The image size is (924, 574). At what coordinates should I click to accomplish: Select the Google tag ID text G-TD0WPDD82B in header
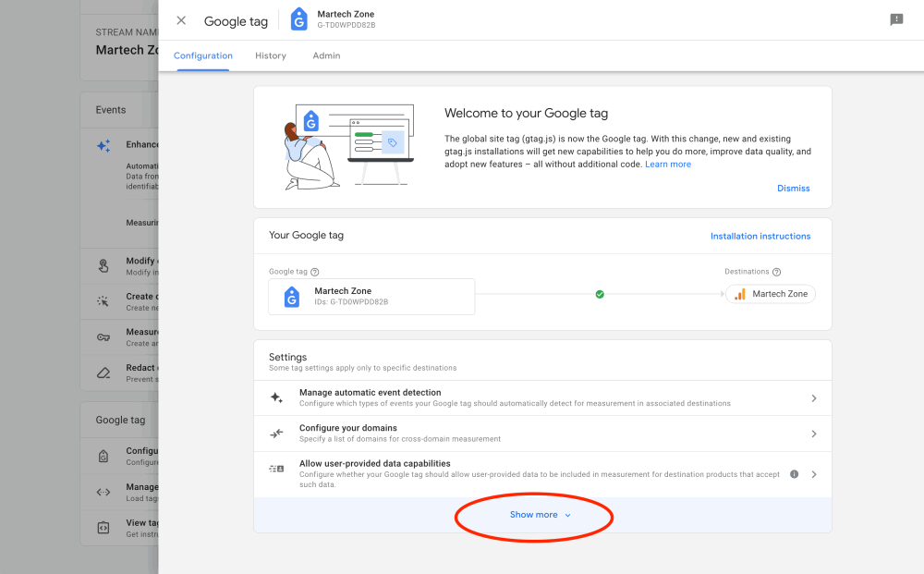click(x=346, y=25)
